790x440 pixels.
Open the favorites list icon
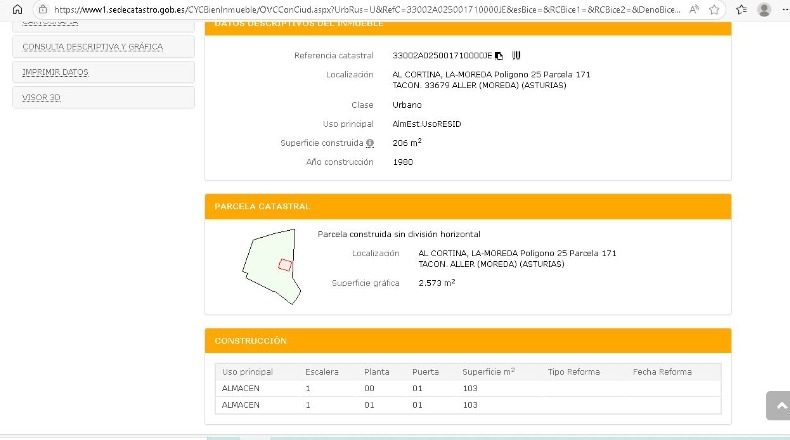(741, 9)
